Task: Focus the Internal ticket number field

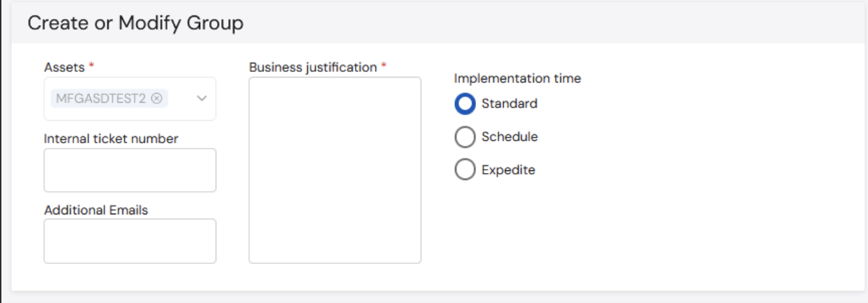Action: (x=130, y=170)
